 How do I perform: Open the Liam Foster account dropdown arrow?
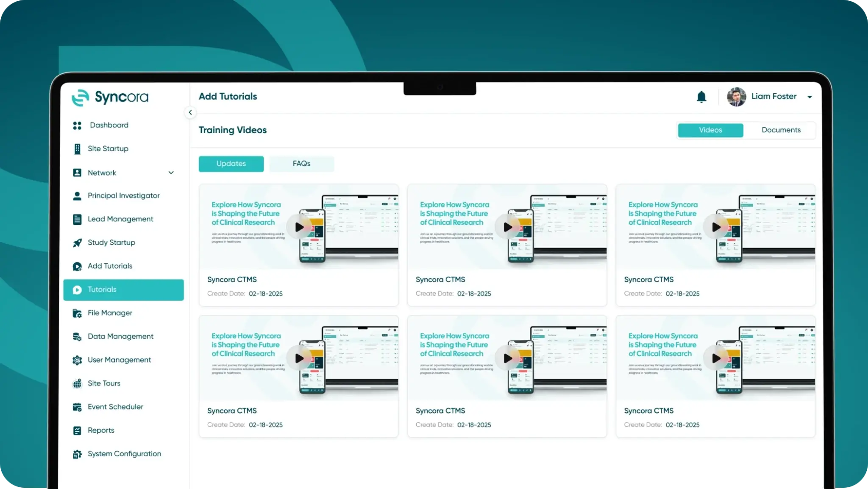810,97
